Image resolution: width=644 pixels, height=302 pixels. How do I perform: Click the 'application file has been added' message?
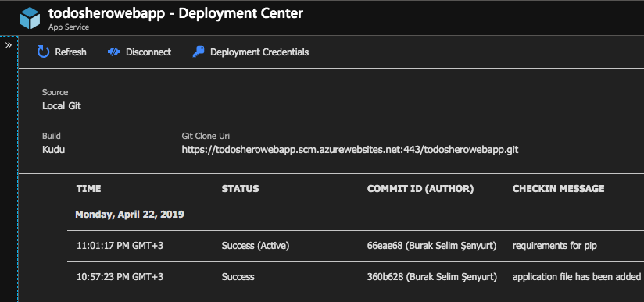tap(577, 277)
